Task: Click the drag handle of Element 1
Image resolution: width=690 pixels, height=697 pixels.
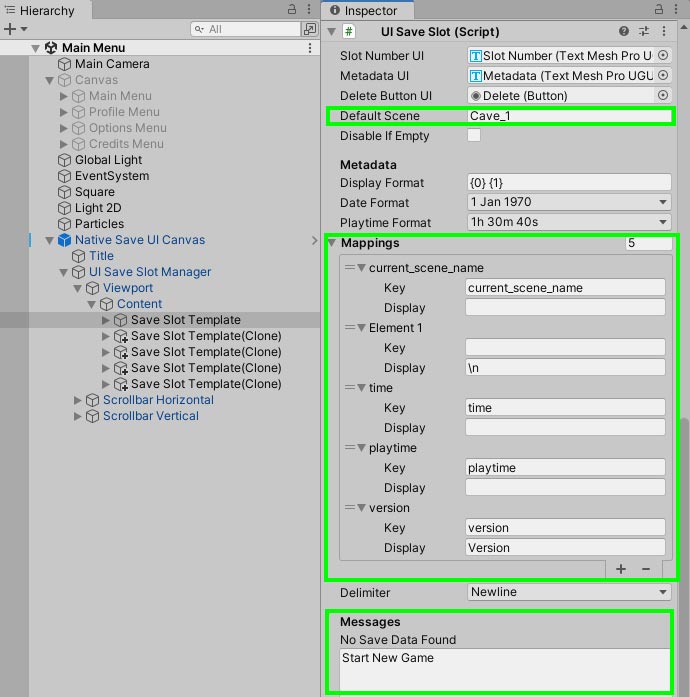Action: pos(350,328)
